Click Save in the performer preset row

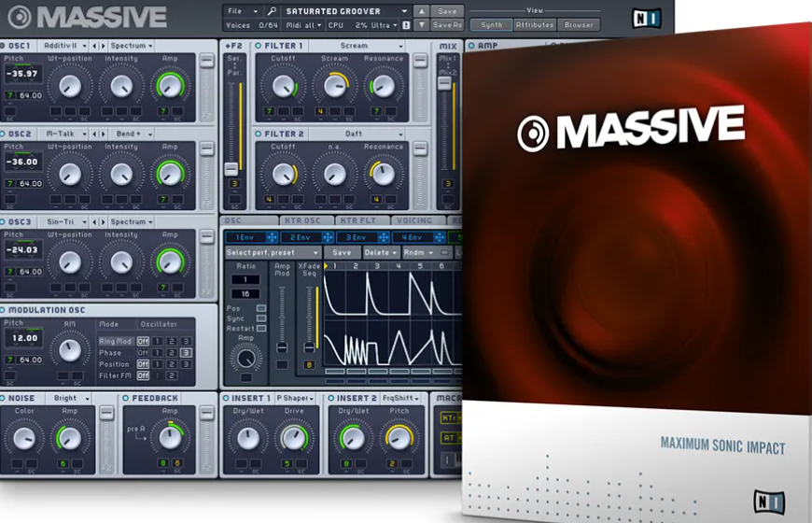click(342, 252)
